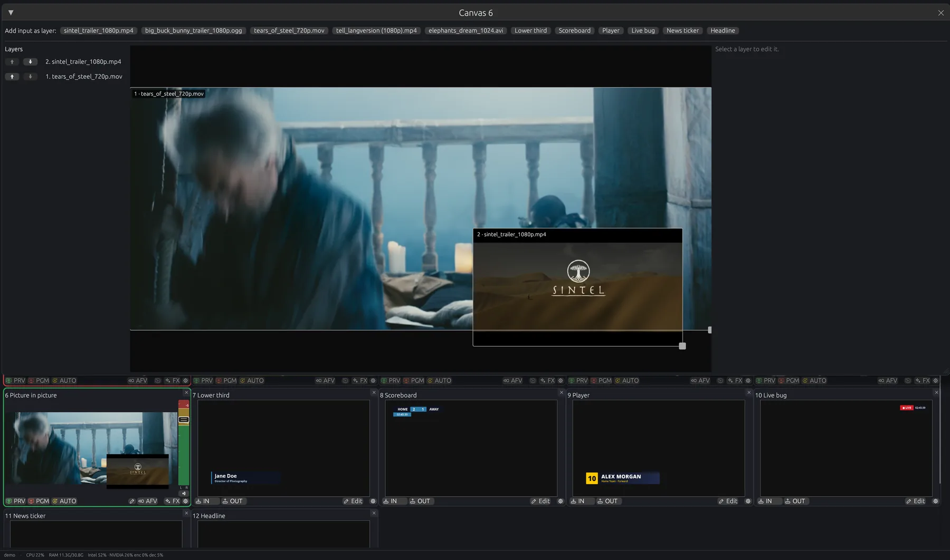
Task: Add sintel_trailer_1080p.mp4 input as layer
Action: coord(99,31)
